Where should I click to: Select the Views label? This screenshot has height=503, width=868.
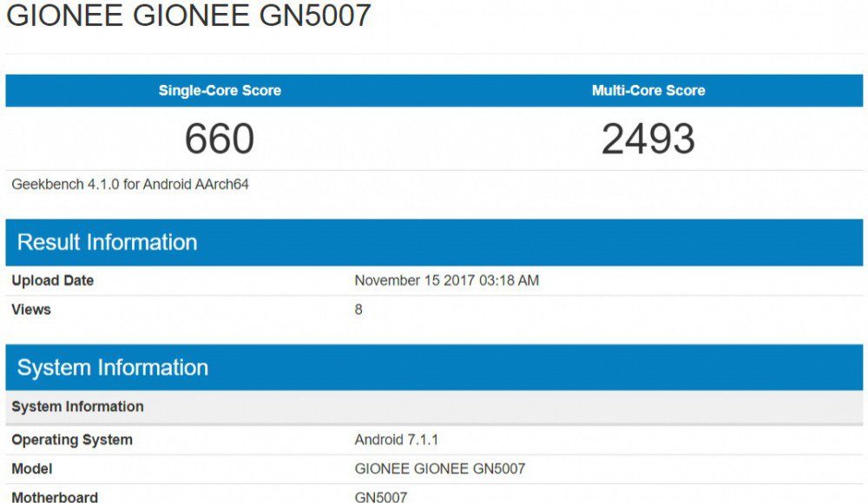click(x=31, y=310)
